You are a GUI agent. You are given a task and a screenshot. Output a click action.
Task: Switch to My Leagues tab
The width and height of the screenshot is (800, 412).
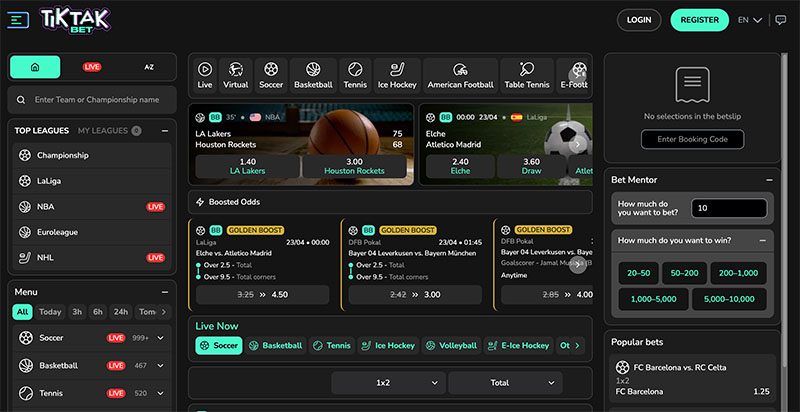coord(103,131)
